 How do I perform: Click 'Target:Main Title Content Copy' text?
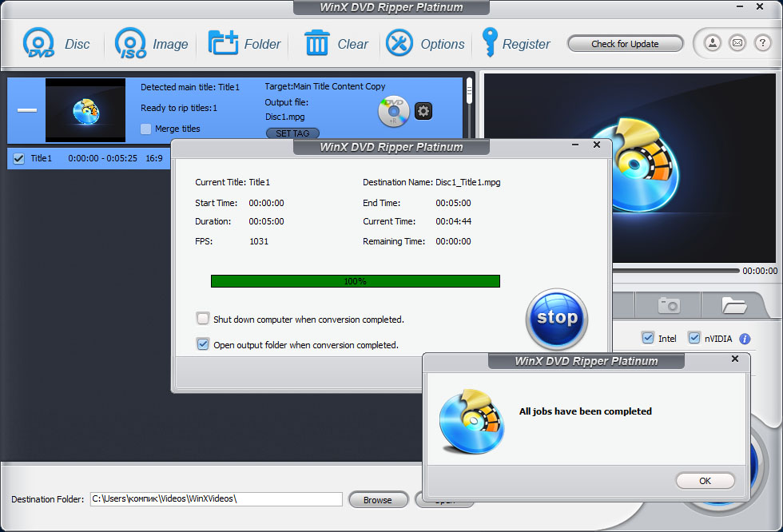point(325,86)
